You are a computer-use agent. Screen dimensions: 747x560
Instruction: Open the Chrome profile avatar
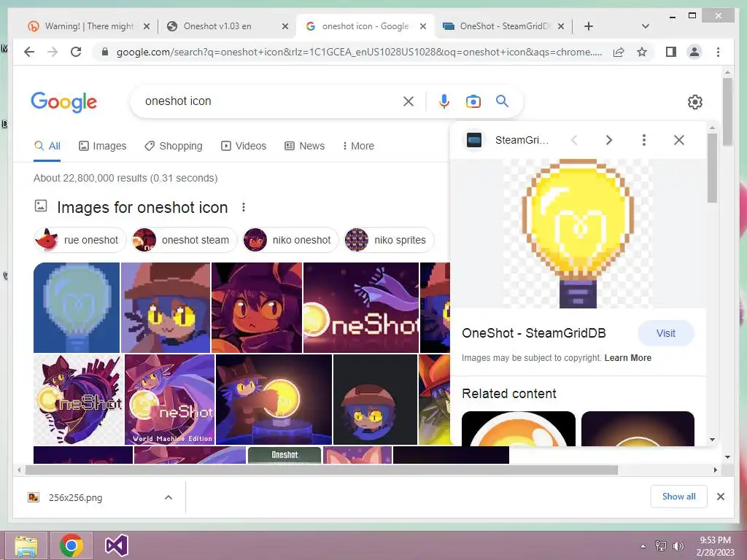click(694, 52)
